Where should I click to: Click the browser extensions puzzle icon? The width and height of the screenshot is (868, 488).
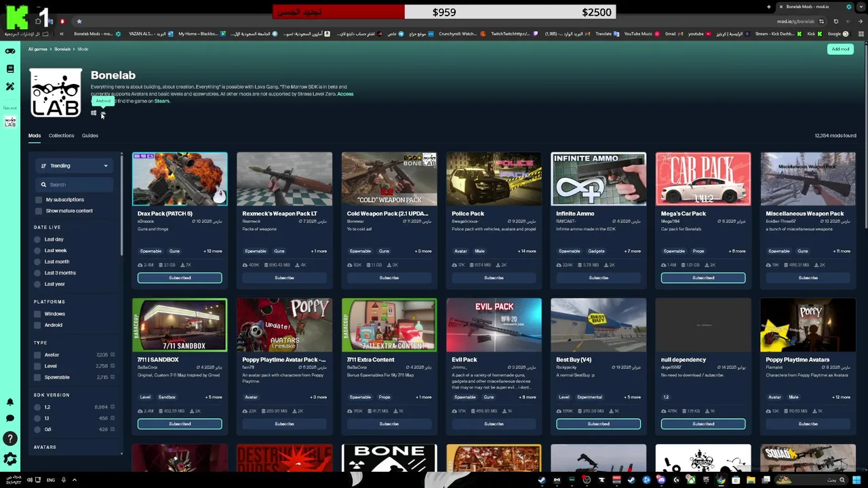click(38, 22)
